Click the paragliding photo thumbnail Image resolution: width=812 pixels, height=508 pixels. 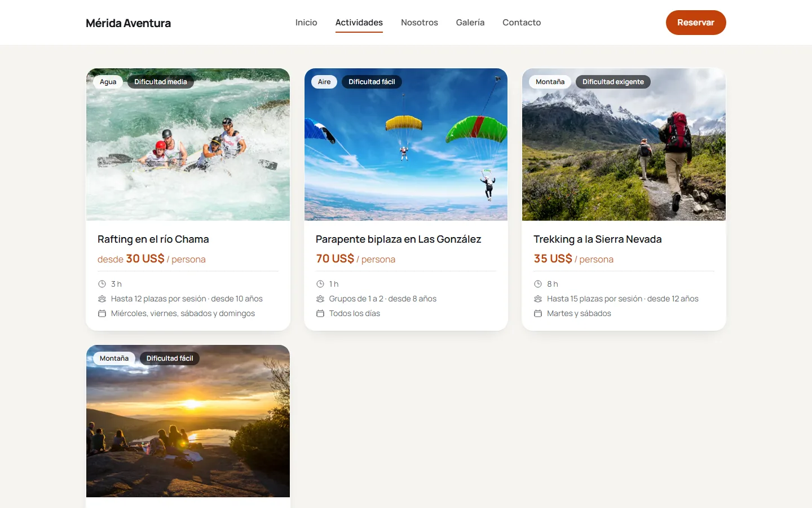[x=406, y=144]
